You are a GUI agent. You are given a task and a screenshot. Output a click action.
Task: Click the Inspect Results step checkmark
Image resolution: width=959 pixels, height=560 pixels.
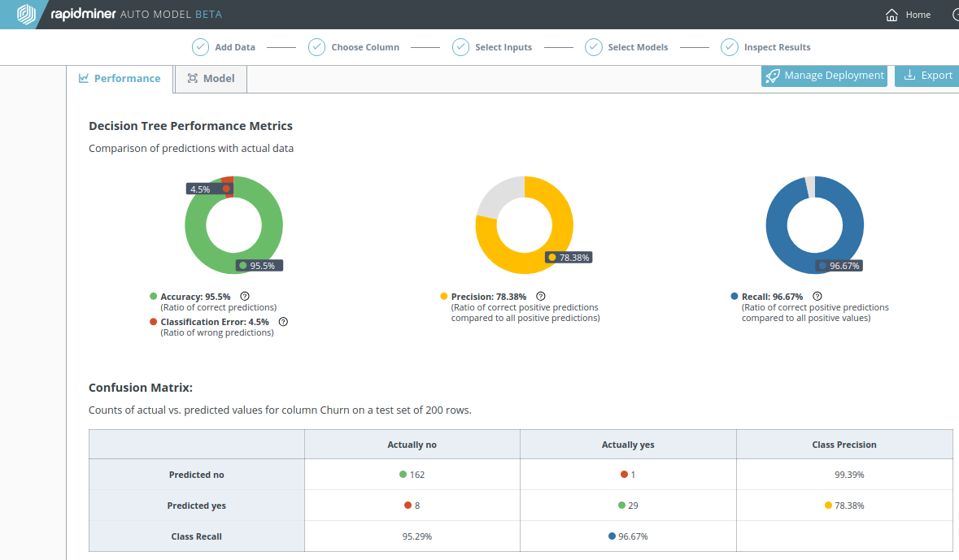tap(730, 47)
